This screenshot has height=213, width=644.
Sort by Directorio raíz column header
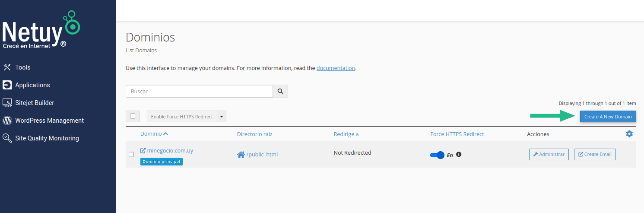254,134
